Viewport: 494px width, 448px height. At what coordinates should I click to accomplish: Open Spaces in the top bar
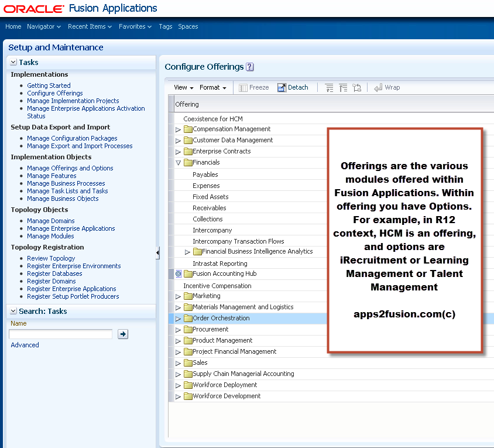[x=188, y=26]
